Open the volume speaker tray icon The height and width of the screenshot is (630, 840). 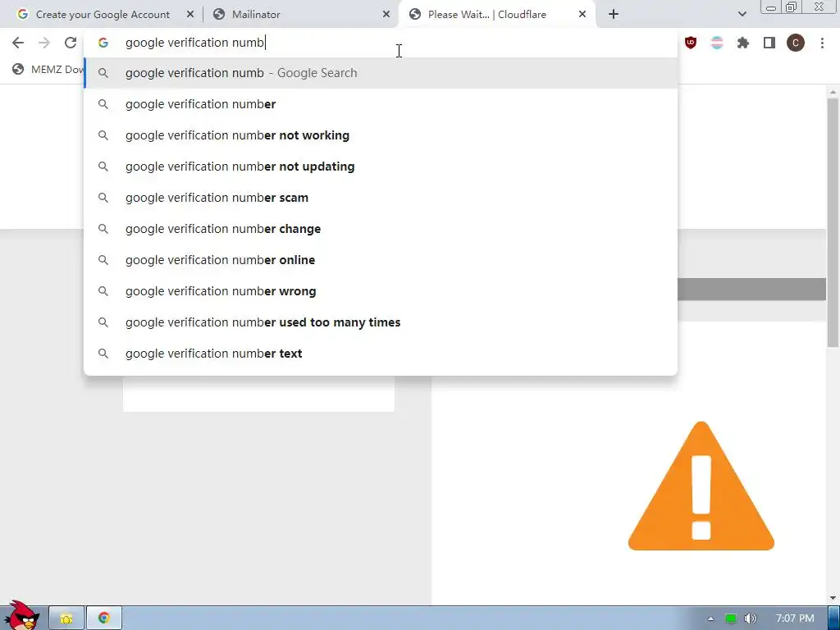[750, 619]
